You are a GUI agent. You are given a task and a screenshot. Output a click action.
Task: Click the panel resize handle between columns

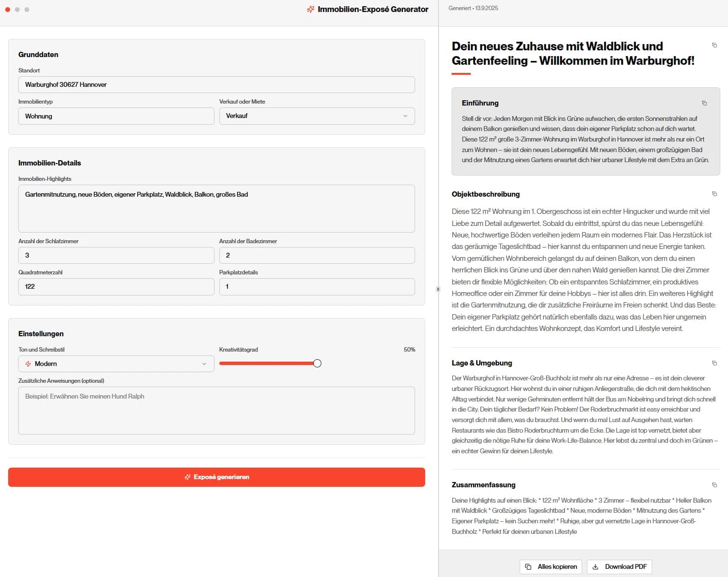point(438,289)
